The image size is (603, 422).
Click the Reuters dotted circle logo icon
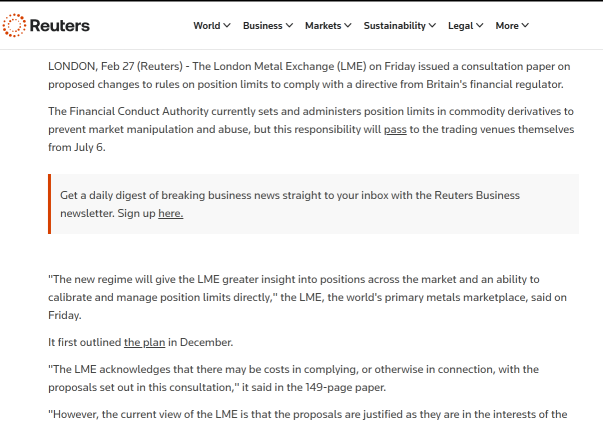click(14, 25)
